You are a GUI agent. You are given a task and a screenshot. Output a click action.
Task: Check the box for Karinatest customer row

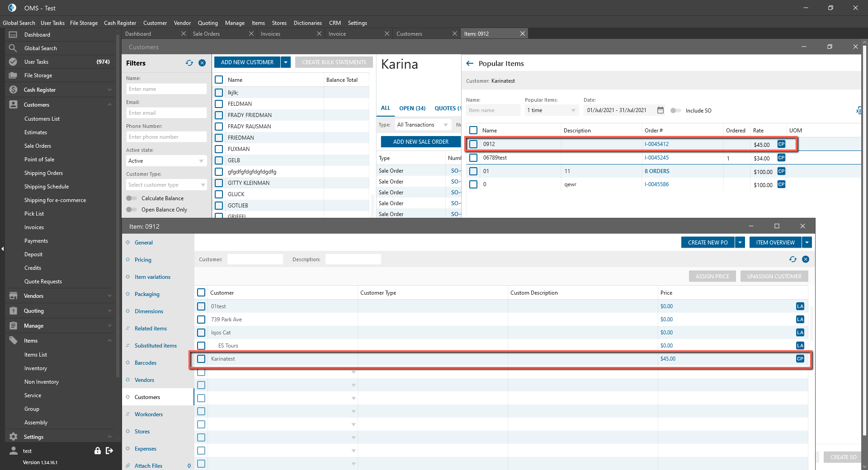tap(201, 359)
